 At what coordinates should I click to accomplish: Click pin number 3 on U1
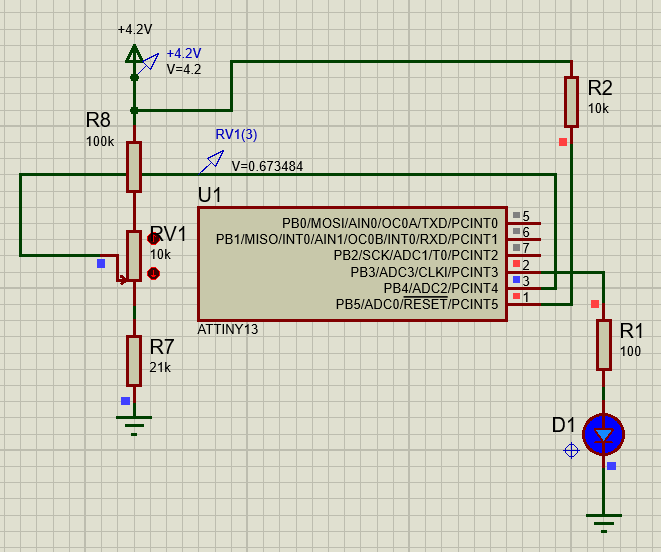526,281
